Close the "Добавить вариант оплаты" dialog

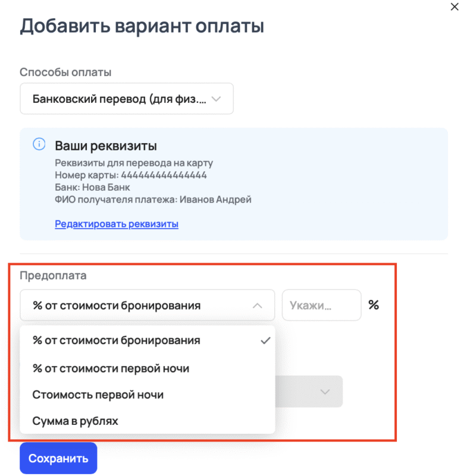point(454,7)
